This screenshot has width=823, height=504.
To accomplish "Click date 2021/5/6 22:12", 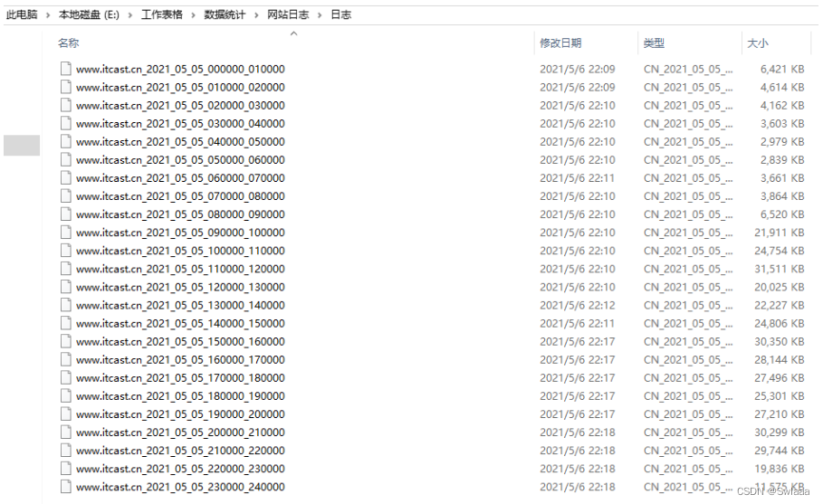I will tap(578, 305).
